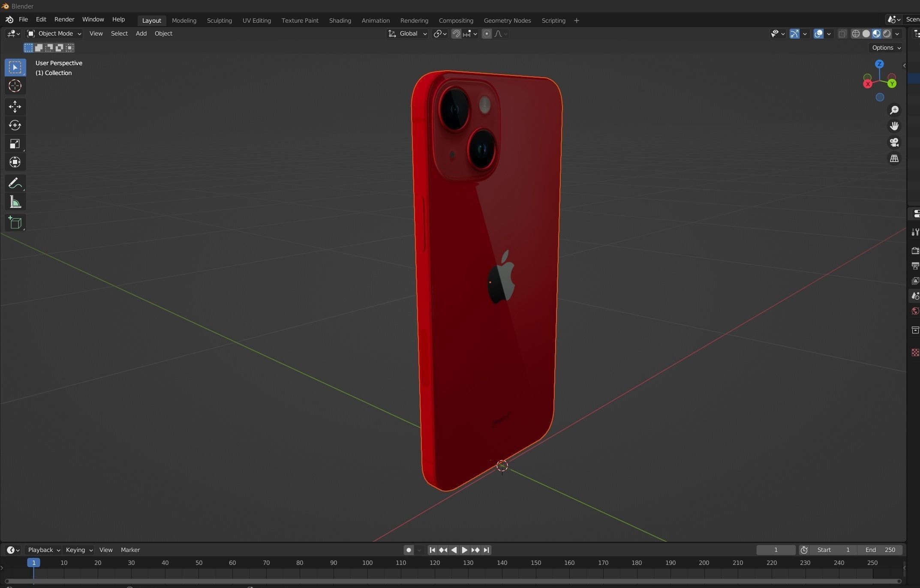The width and height of the screenshot is (920, 588).
Task: Open the Output properties printer icon
Action: click(x=915, y=266)
